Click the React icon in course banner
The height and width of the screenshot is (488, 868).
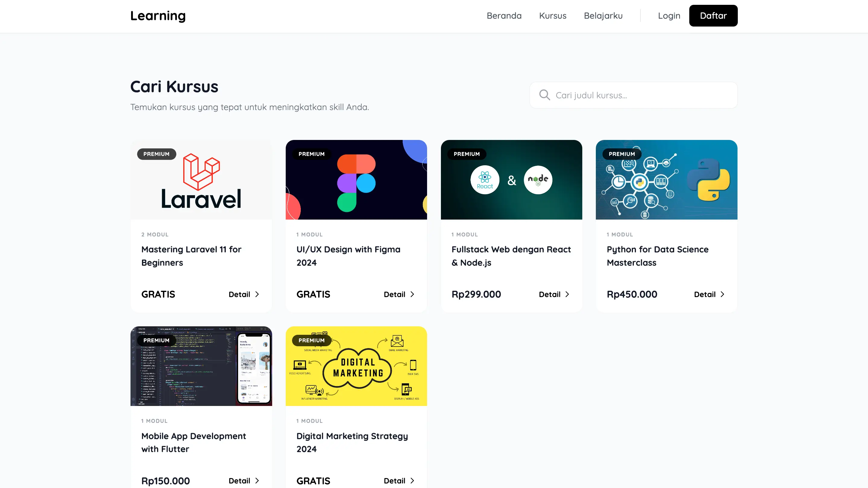click(485, 180)
